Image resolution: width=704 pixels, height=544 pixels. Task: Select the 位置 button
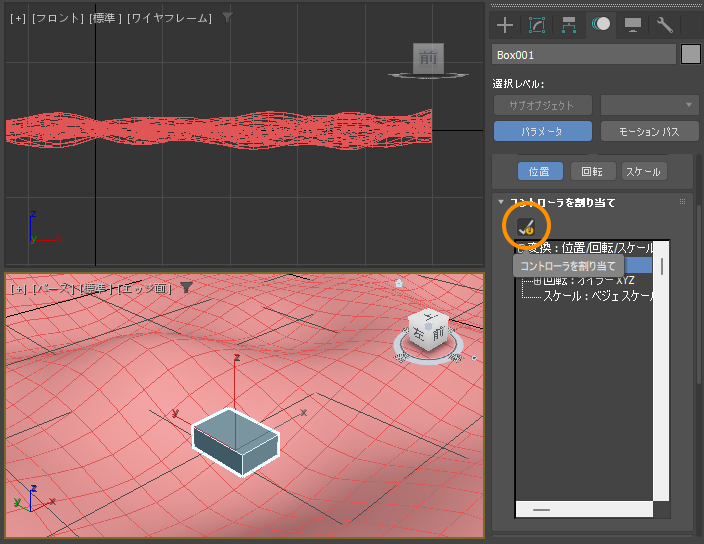tap(540, 171)
